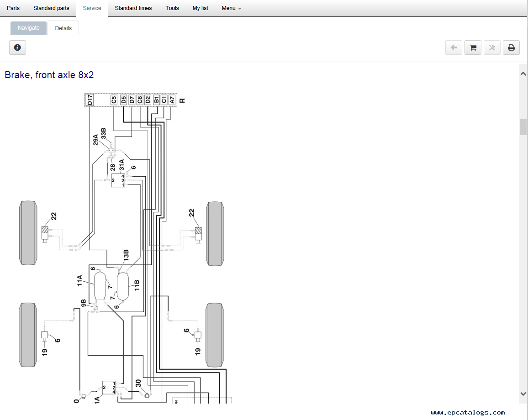Open the Menu dropdown
The image size is (528, 420).
(231, 8)
